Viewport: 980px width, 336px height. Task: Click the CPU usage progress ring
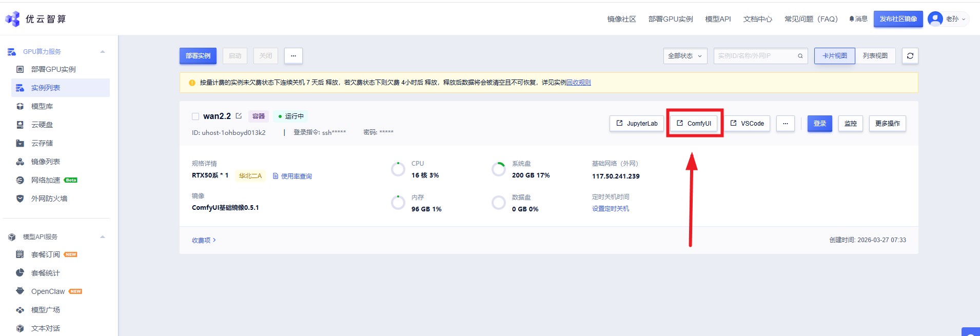(x=398, y=169)
